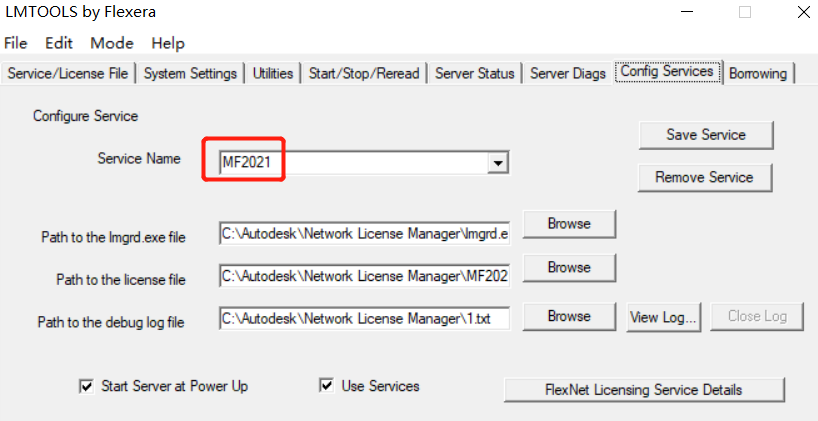Open the Borrowing tab
The width and height of the screenshot is (818, 421).
point(758,74)
